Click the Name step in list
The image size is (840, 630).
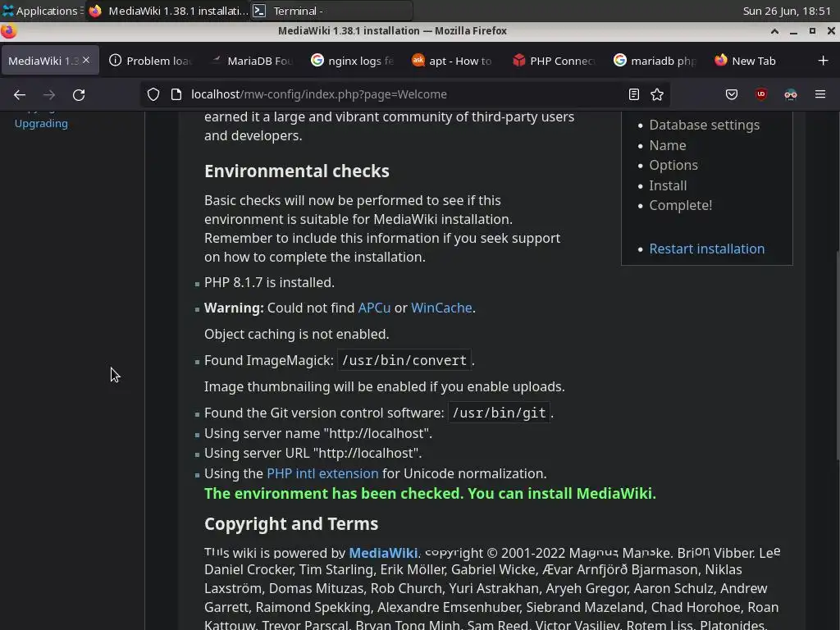[x=668, y=145]
